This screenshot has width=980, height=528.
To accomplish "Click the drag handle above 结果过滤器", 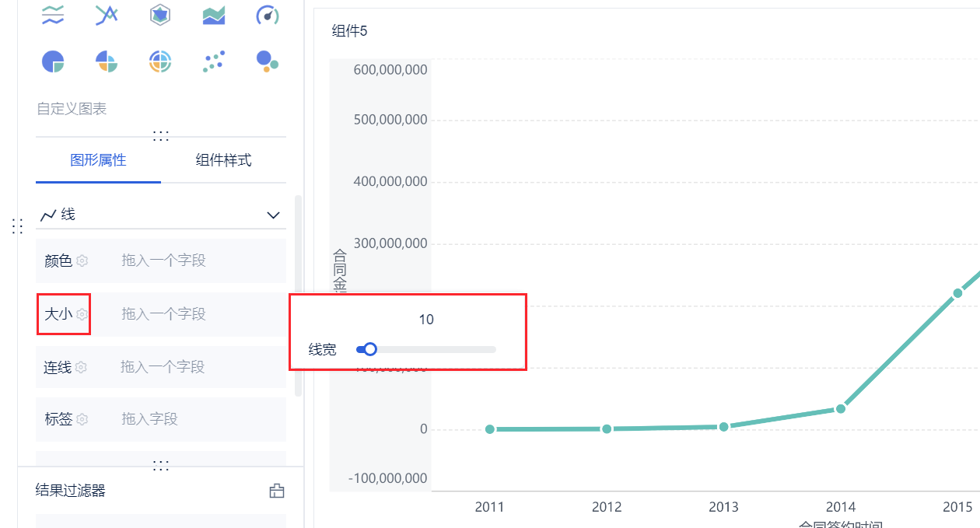I will click(x=161, y=465).
